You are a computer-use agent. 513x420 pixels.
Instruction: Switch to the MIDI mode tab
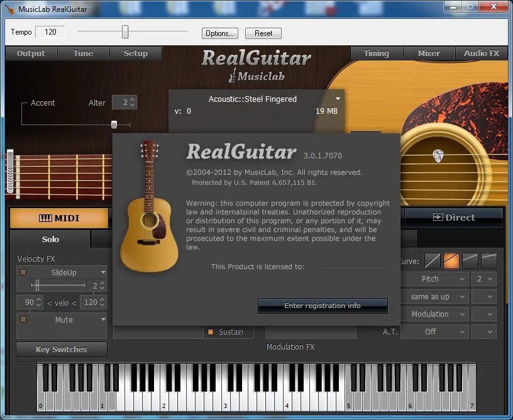[59, 218]
